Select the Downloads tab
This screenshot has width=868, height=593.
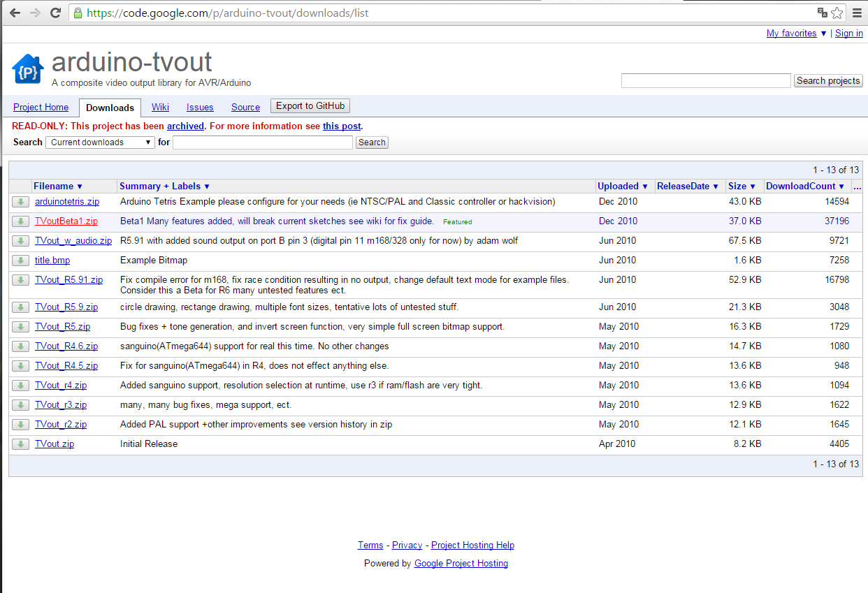pyautogui.click(x=110, y=108)
